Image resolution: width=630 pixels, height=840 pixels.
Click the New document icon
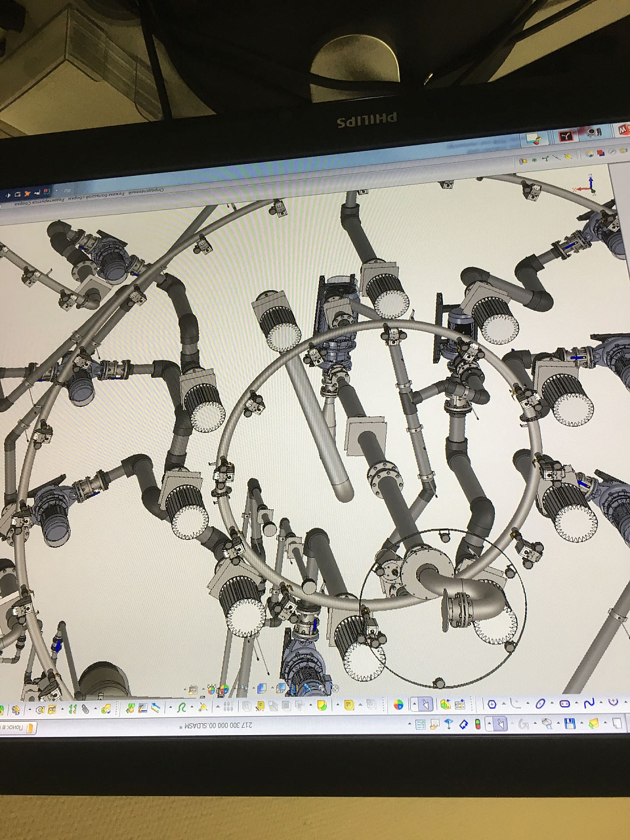[617, 723]
